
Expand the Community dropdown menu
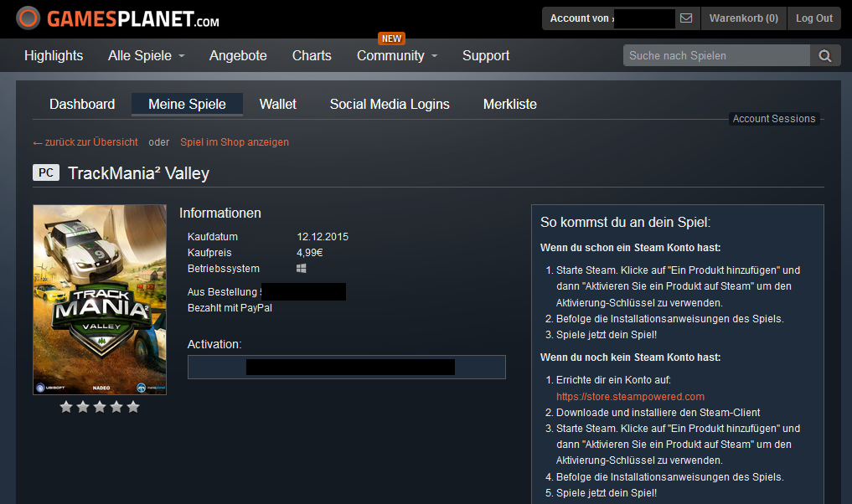coord(396,56)
